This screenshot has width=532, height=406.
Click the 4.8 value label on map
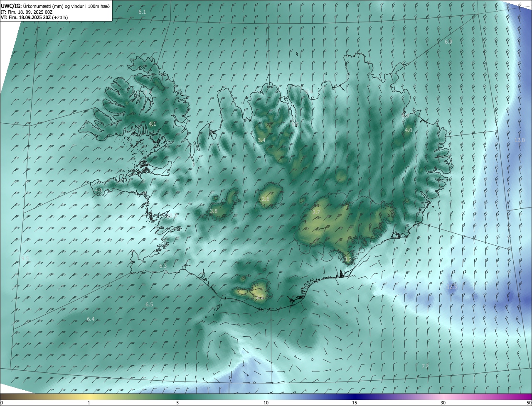99,191
